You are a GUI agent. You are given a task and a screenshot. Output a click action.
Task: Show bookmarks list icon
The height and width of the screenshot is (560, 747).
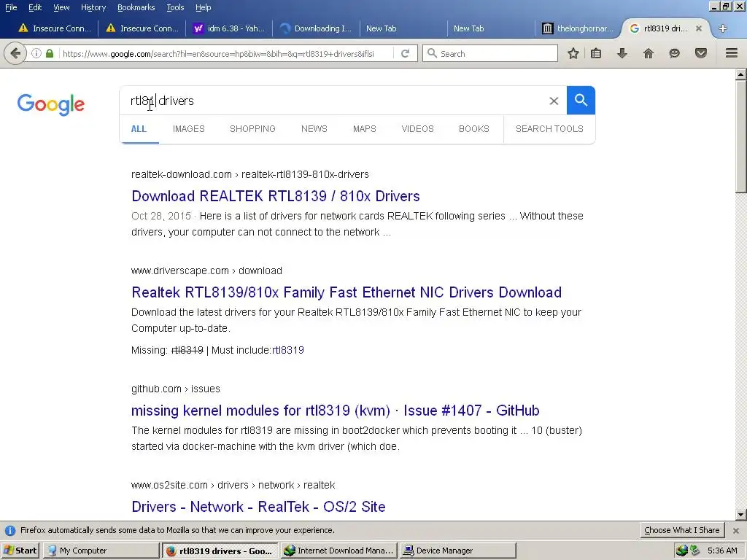[596, 53]
